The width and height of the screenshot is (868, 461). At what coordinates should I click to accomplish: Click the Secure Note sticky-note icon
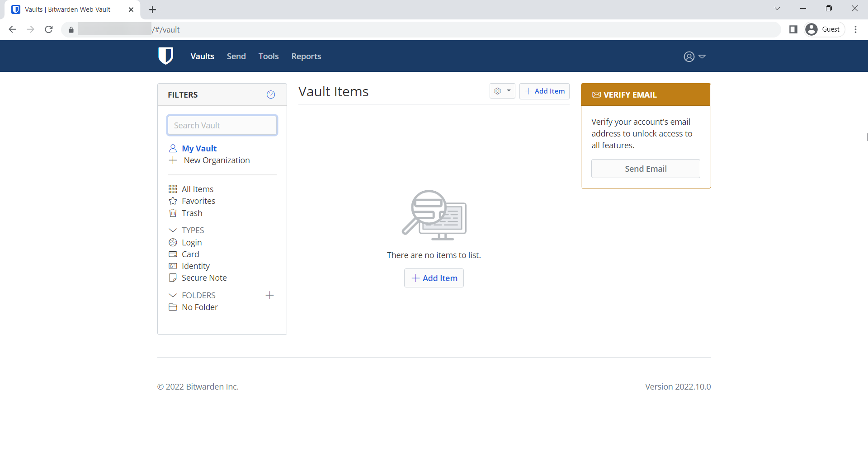tap(173, 278)
